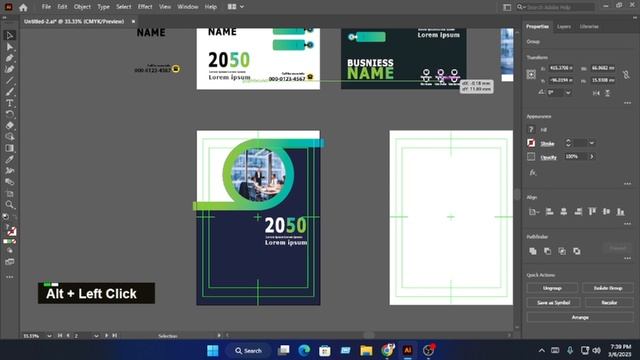This screenshot has height=360, width=640.
Task: Click the X position input field
Action: click(x=561, y=68)
